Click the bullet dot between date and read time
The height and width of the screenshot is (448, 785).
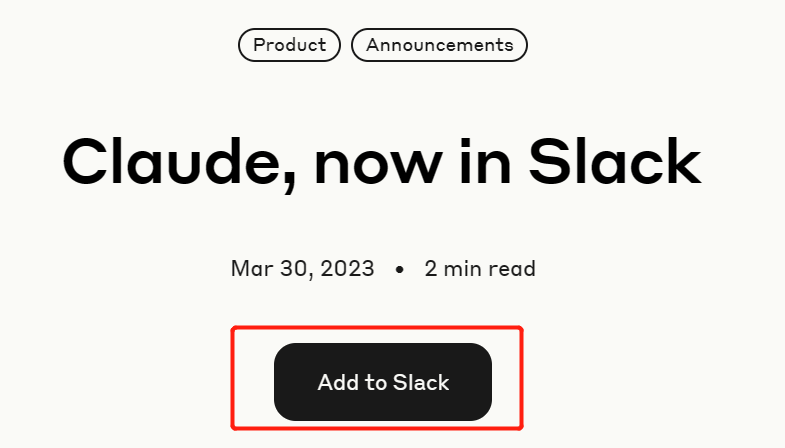pyautogui.click(x=400, y=270)
